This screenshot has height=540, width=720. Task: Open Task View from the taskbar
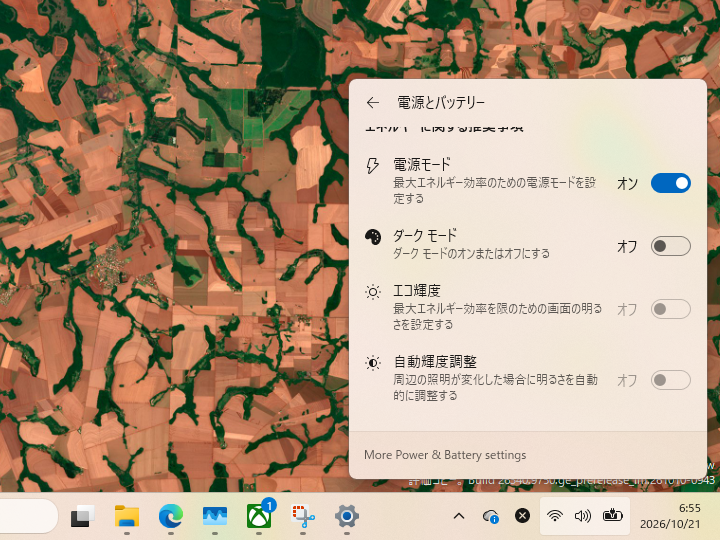point(83,517)
